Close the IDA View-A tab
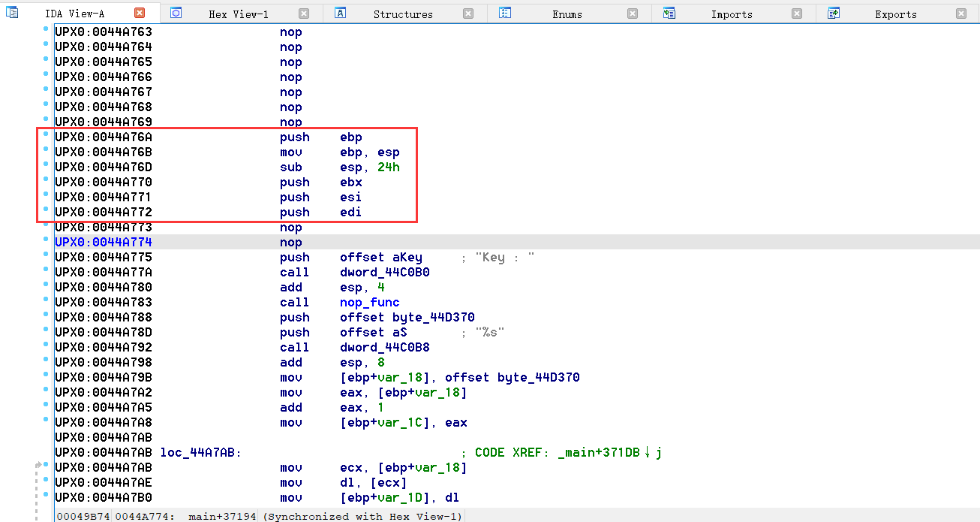Viewport: 980px width, 522px height. pyautogui.click(x=140, y=13)
